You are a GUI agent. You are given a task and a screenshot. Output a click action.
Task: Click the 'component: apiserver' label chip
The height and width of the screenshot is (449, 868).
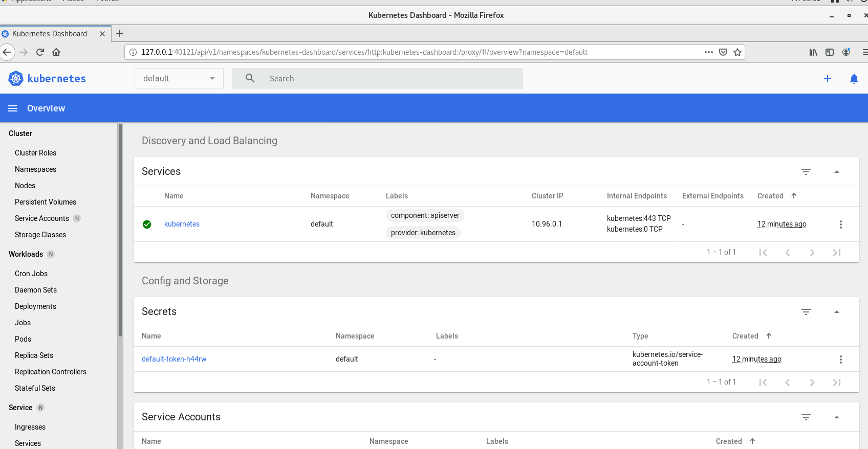425,215
